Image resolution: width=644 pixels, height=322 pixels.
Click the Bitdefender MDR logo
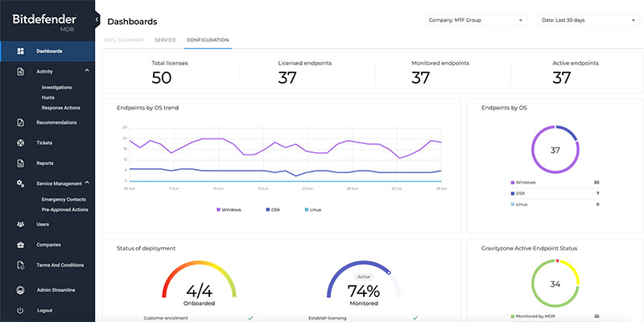coord(44,23)
